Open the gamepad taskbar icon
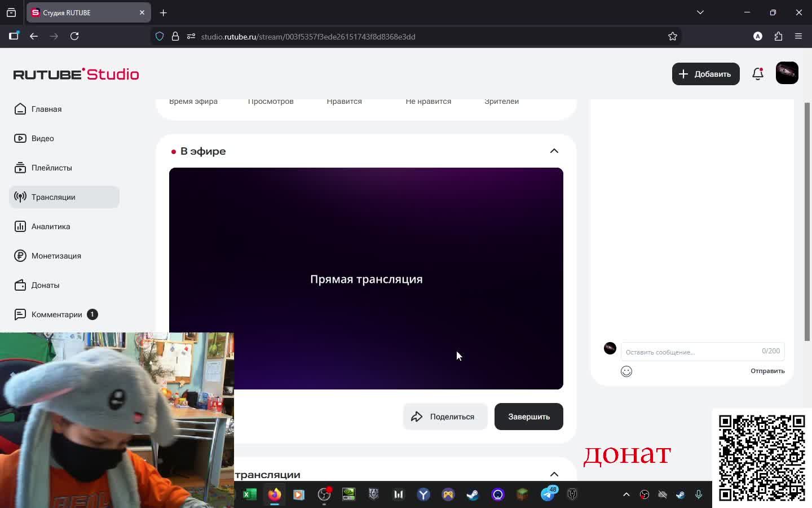Viewport: 812px width, 508px height. coord(448,494)
